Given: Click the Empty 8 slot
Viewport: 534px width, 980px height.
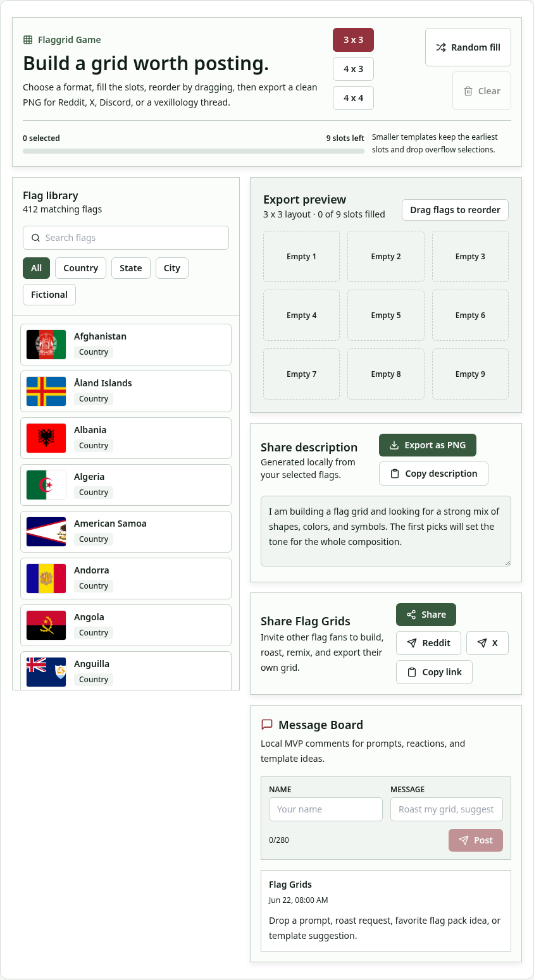Looking at the screenshot, I should point(386,374).
